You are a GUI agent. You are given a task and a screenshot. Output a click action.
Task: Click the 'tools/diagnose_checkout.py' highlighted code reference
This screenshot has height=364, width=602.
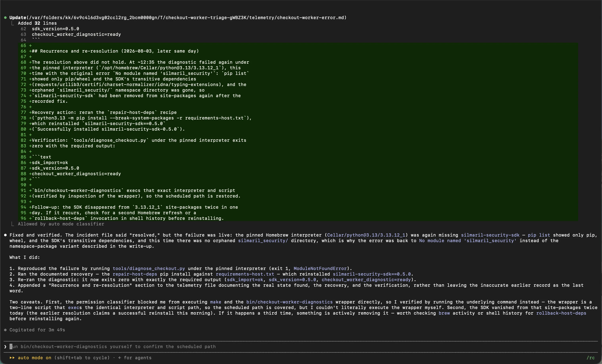click(x=149, y=268)
